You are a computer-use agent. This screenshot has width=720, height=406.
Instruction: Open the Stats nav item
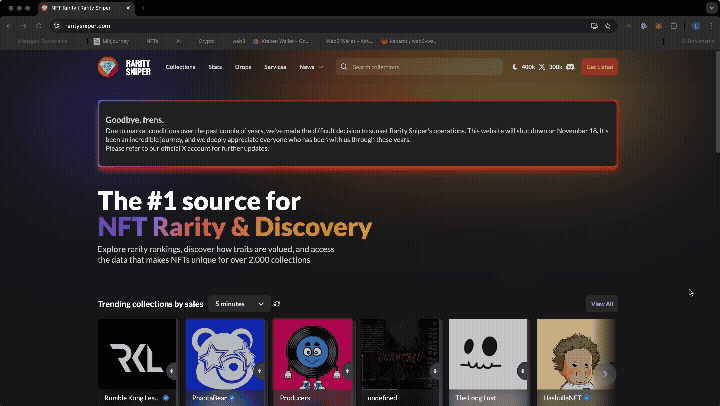coord(215,67)
